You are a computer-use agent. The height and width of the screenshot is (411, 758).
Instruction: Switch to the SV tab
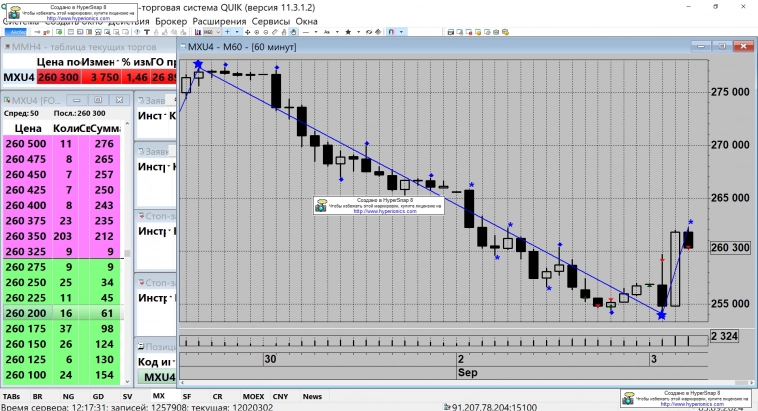click(127, 396)
